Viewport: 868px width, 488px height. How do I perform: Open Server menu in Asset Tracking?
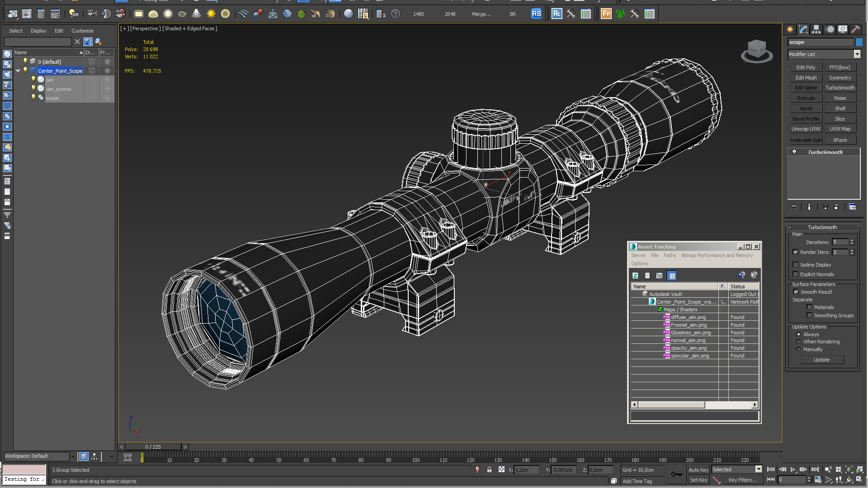[638, 255]
